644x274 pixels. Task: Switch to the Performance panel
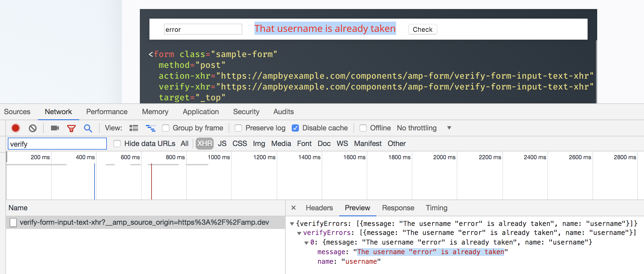107,111
